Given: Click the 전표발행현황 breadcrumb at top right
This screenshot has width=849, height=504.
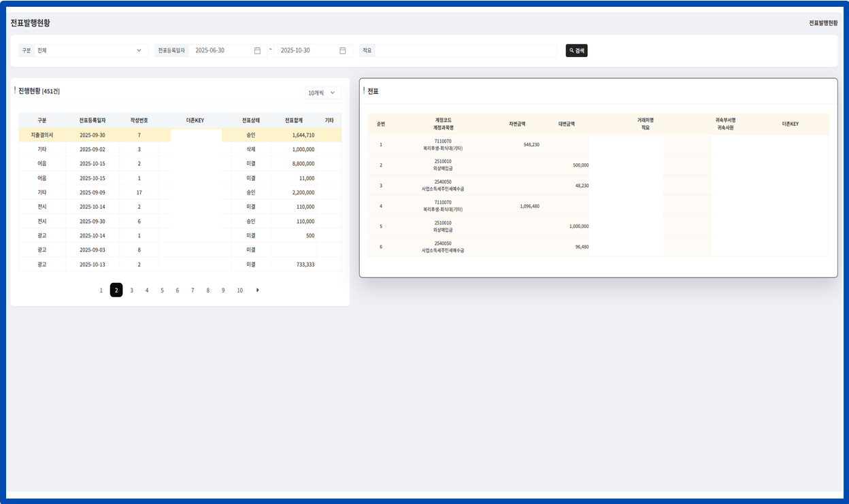Looking at the screenshot, I should coord(823,23).
